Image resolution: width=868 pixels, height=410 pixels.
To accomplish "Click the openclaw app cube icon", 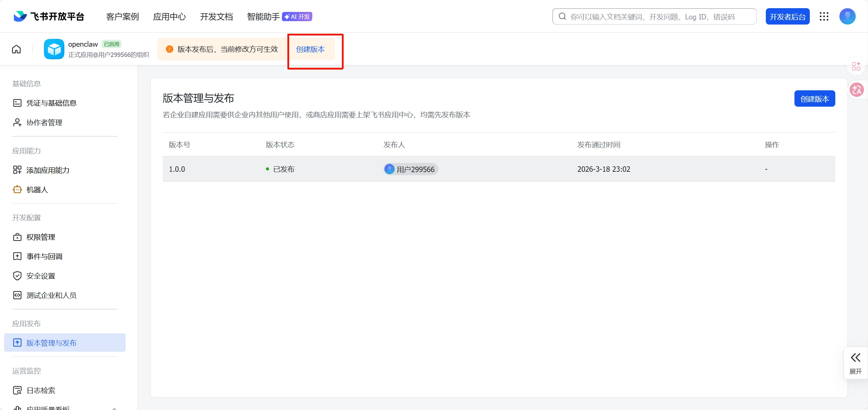I will (x=54, y=49).
